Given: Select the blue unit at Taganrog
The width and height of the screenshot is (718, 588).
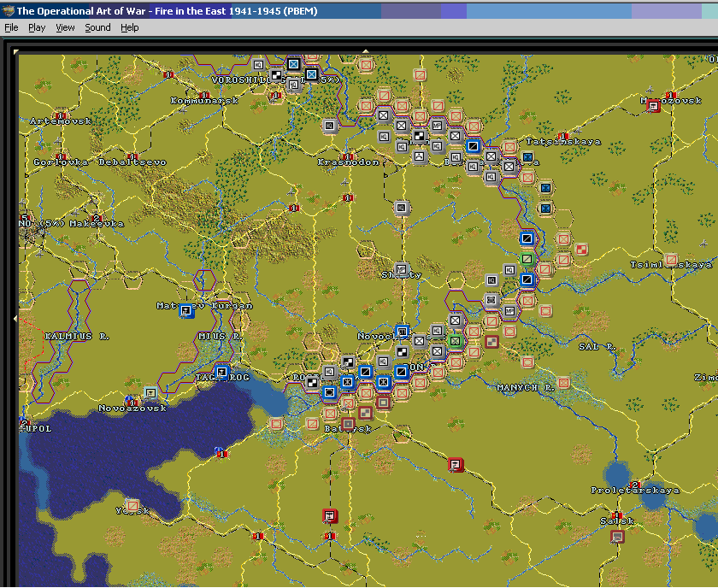Looking at the screenshot, I should point(221,372).
